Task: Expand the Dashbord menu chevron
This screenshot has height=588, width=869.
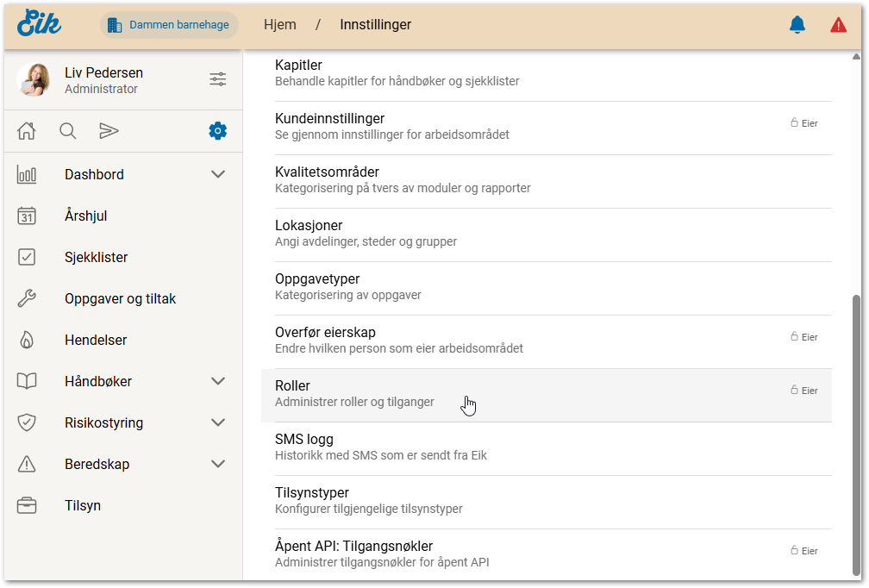Action: point(218,174)
